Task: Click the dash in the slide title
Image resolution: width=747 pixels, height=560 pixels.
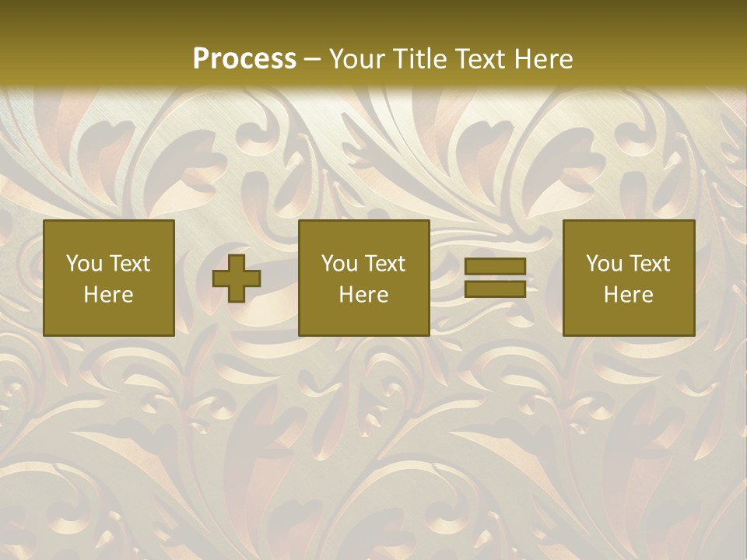Action: [x=313, y=59]
